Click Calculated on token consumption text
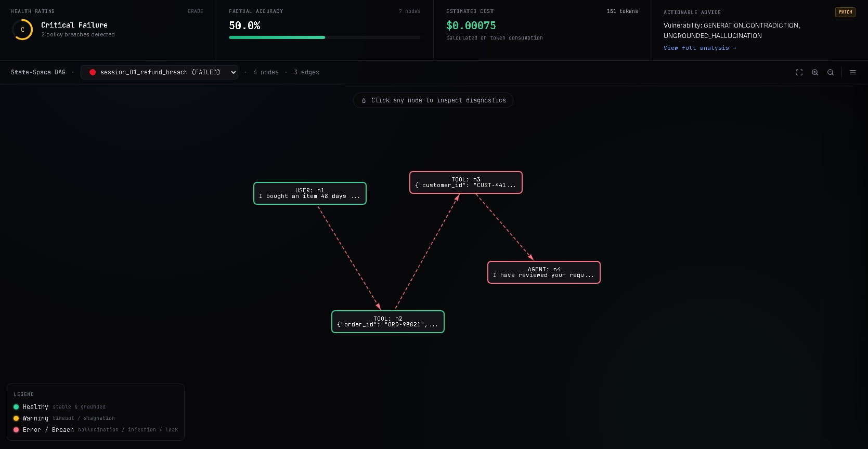 (x=495, y=38)
